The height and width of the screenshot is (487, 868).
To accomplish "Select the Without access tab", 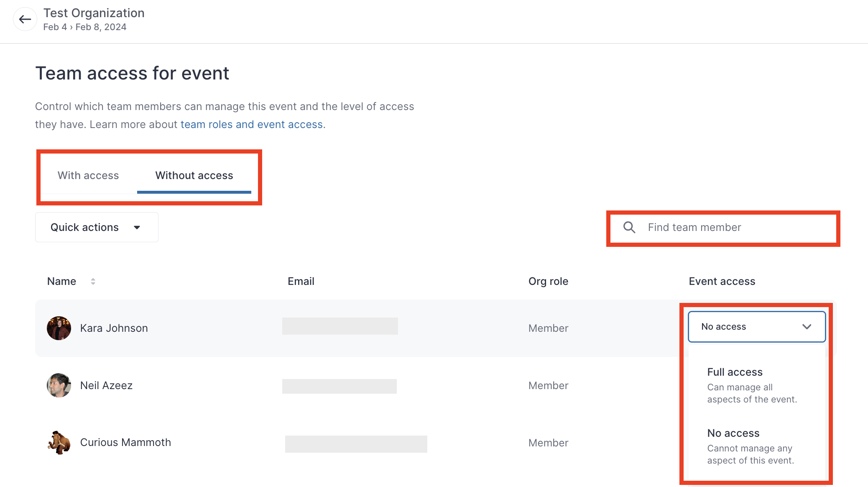I will (x=194, y=175).
